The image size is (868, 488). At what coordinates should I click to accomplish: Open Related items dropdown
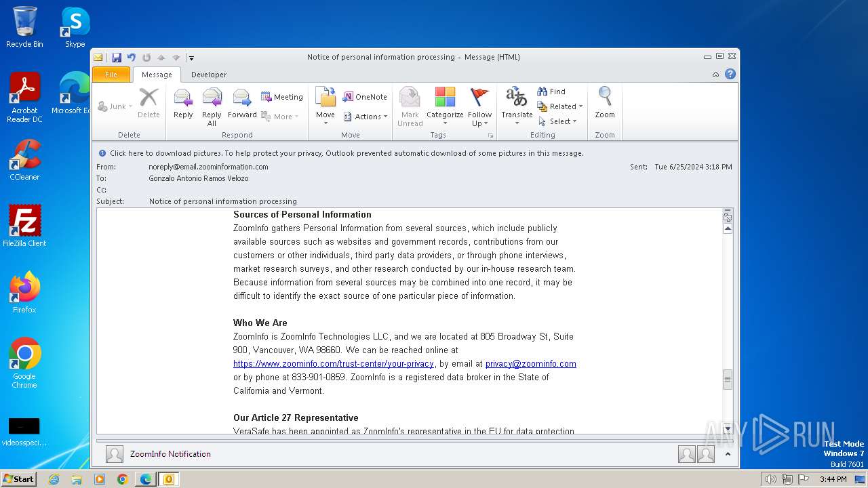point(560,106)
